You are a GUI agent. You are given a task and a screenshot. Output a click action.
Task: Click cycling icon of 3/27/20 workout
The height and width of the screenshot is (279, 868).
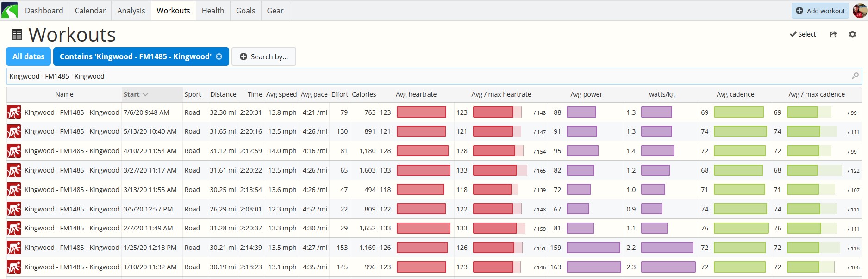14,170
